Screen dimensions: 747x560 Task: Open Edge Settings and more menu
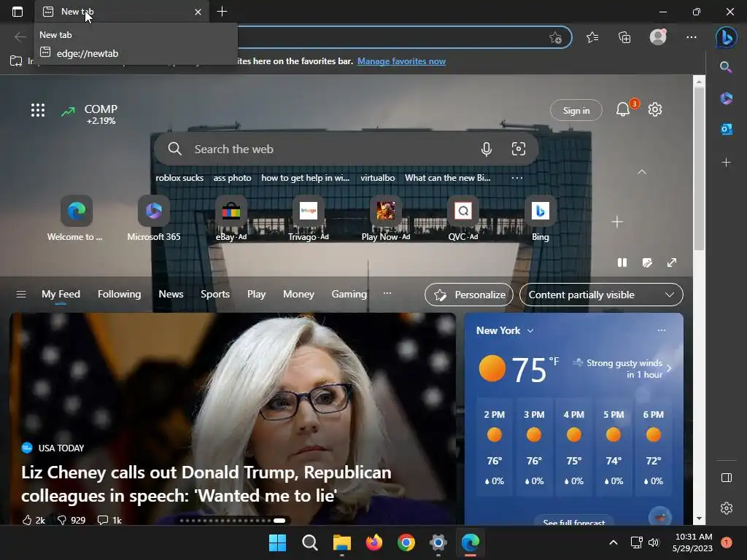pos(692,37)
